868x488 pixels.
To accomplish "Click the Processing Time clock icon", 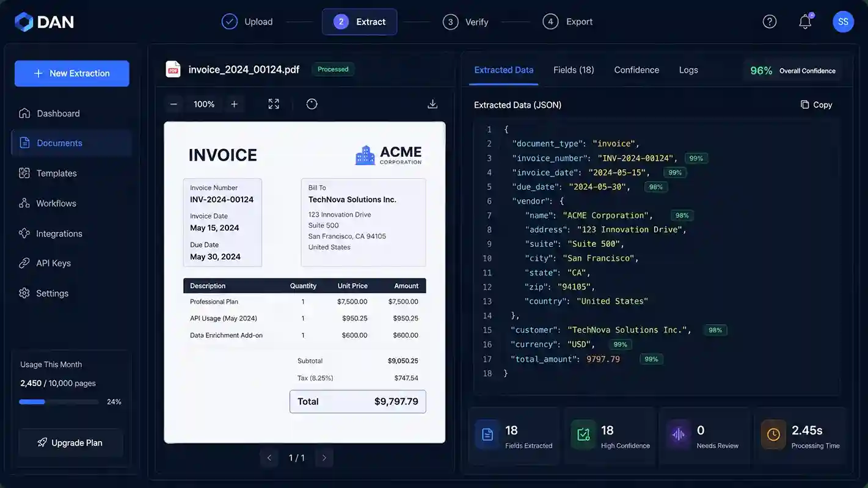I will (x=773, y=435).
